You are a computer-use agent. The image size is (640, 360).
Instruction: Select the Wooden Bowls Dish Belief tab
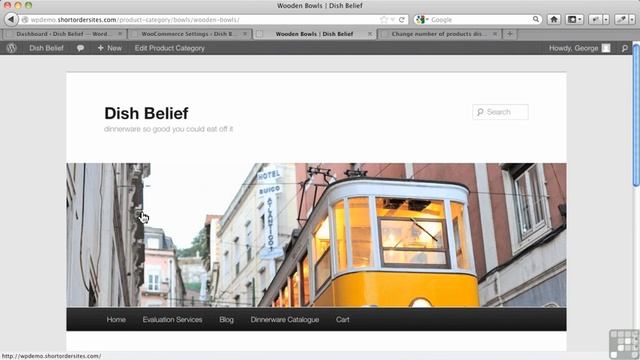tap(314, 34)
